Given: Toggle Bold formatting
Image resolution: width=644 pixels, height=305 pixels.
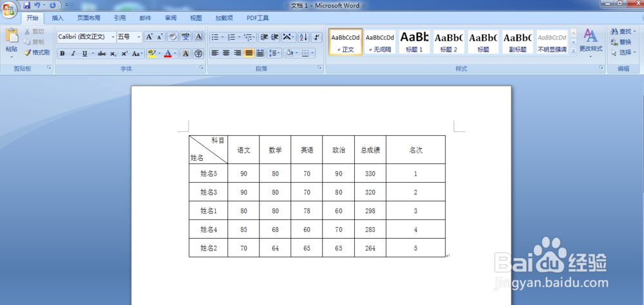Looking at the screenshot, I should point(62,54).
